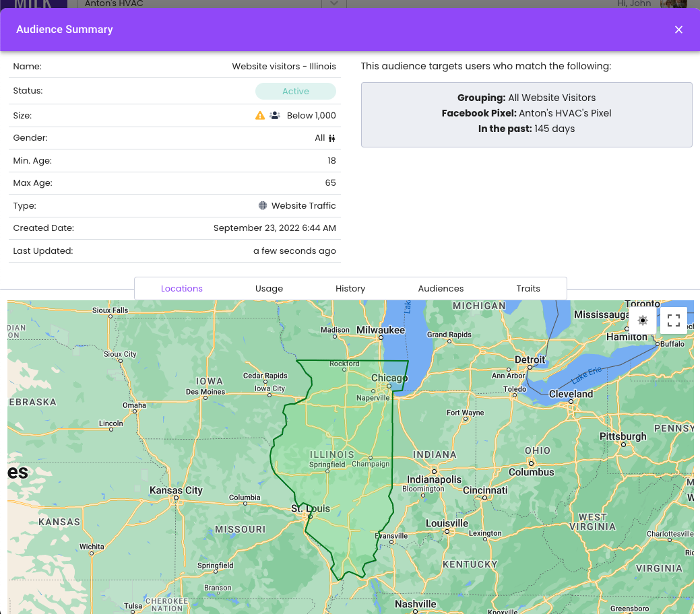Show the Traits tab
The image size is (700, 614).
(528, 288)
